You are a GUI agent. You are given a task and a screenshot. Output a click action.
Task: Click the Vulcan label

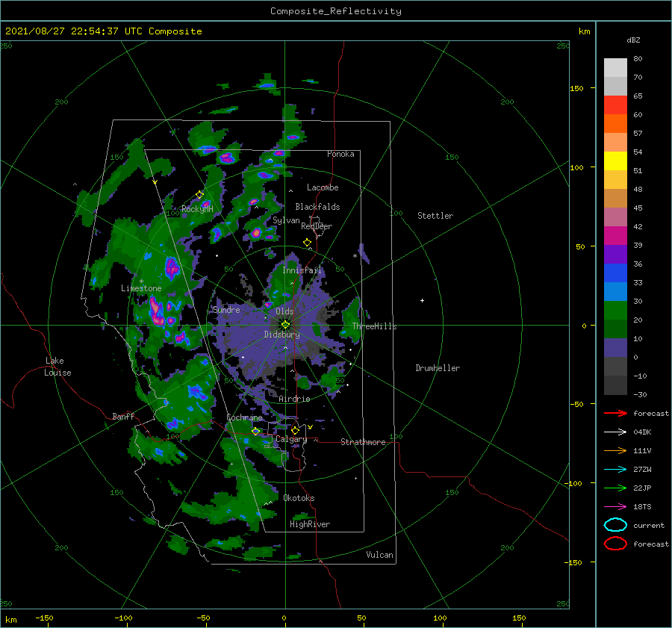click(x=379, y=555)
